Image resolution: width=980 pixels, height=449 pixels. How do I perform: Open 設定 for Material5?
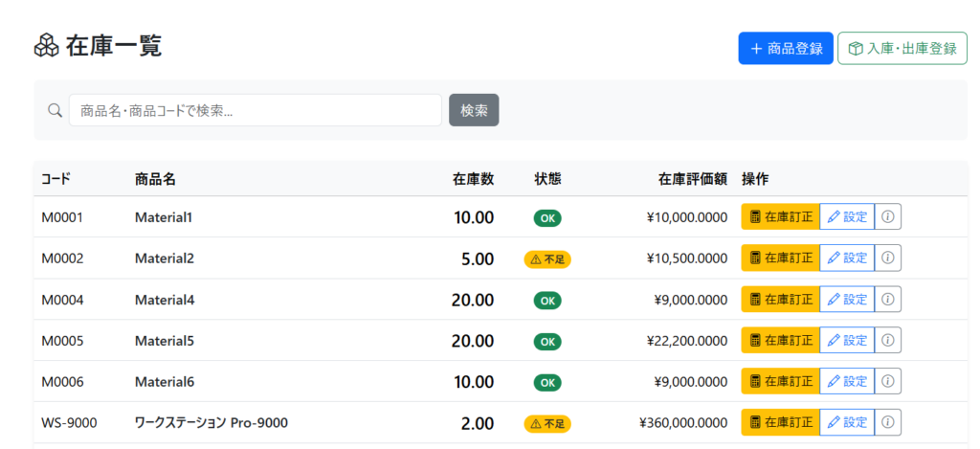click(x=846, y=341)
